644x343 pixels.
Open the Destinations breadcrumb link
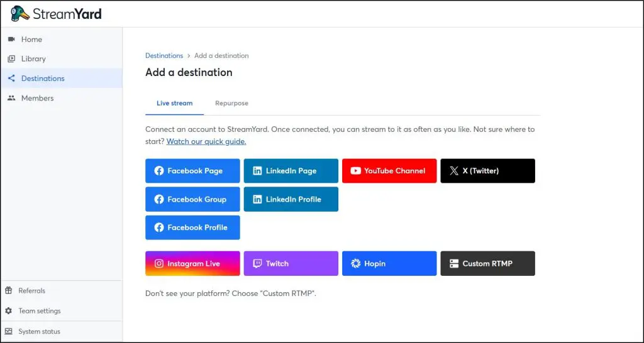164,55
